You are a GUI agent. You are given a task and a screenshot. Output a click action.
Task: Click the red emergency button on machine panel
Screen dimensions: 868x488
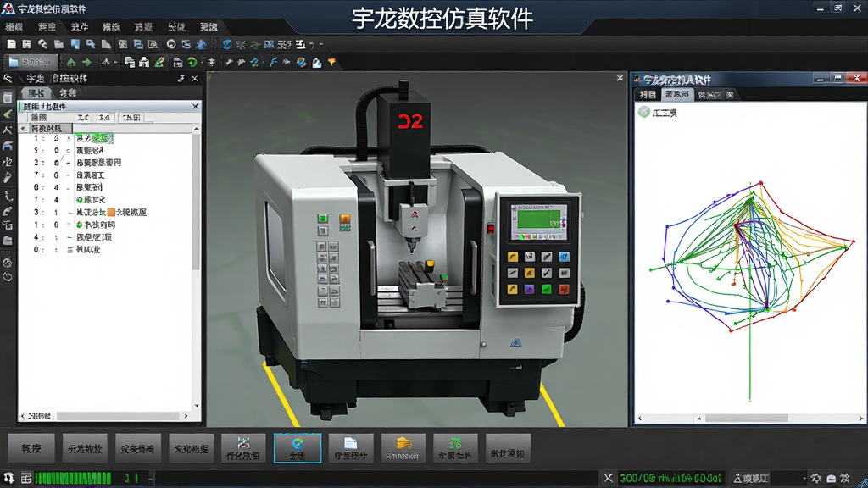pos(491,229)
